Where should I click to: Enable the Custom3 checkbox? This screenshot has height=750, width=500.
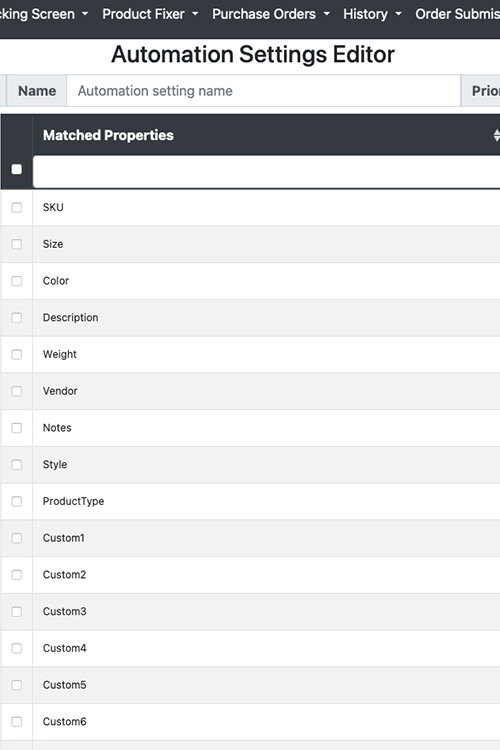click(x=17, y=612)
